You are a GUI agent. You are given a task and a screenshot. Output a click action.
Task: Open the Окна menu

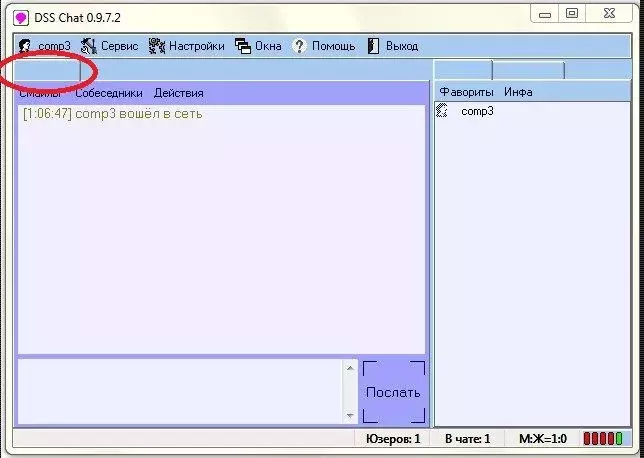tap(268, 46)
